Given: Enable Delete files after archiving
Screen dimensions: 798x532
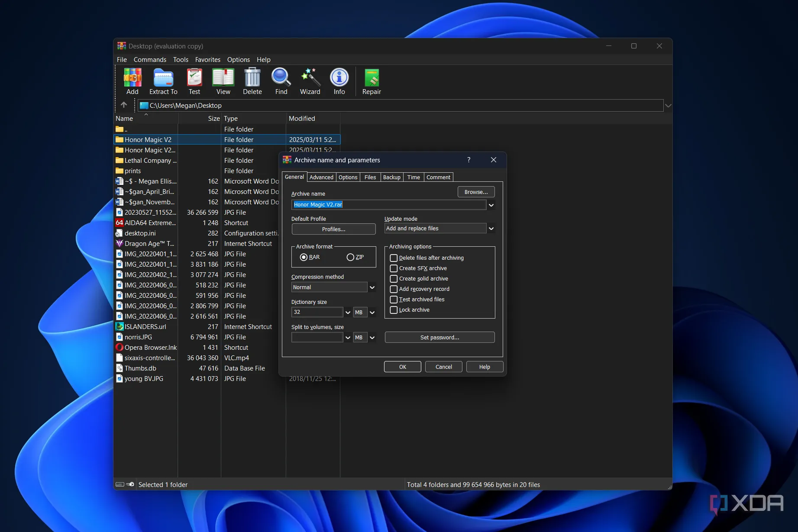Looking at the screenshot, I should 394,258.
